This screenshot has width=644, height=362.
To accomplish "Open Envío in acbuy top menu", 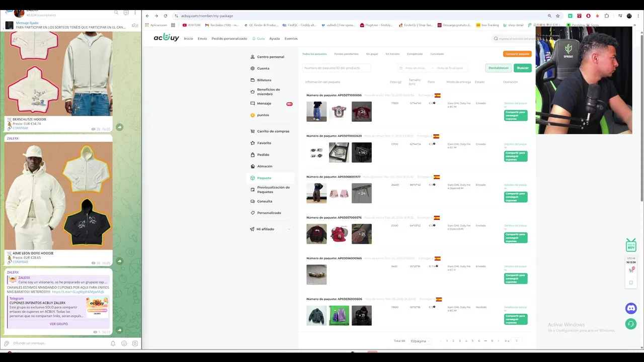I will [x=202, y=39].
